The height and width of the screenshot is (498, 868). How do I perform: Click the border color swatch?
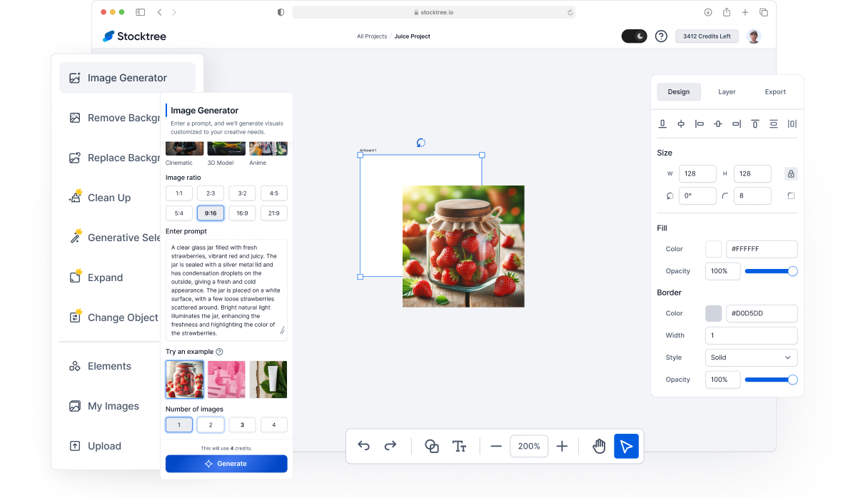[713, 313]
